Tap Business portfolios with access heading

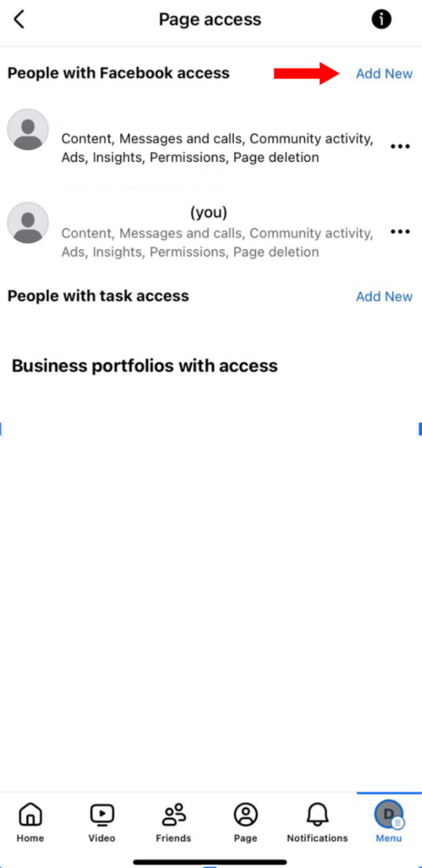coord(144,366)
